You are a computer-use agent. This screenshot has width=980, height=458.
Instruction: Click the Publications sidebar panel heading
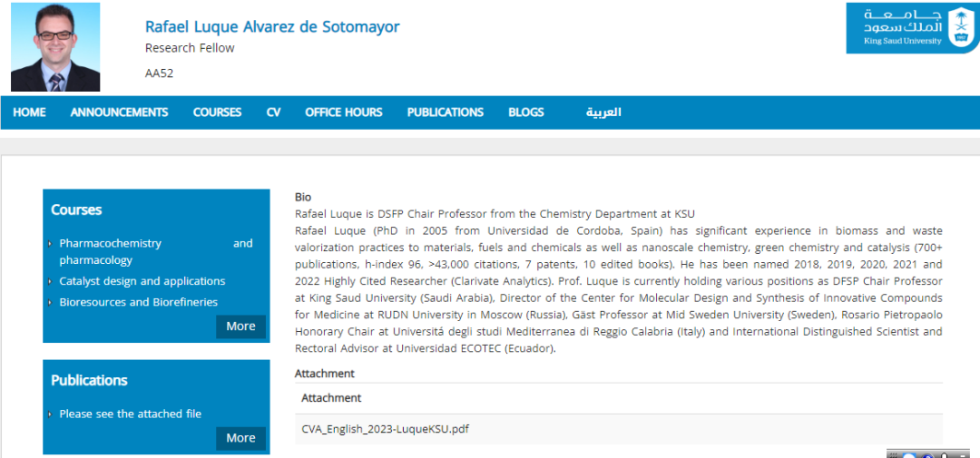(89, 380)
